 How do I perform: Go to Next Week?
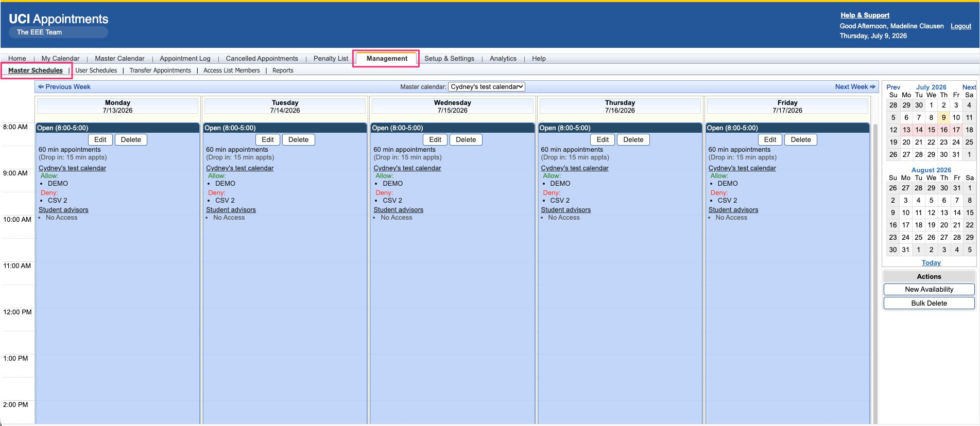click(x=855, y=86)
